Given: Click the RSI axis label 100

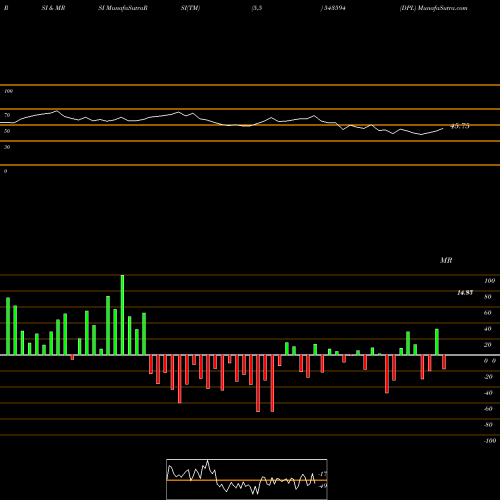Looking at the screenshot, I should tap(8, 91).
